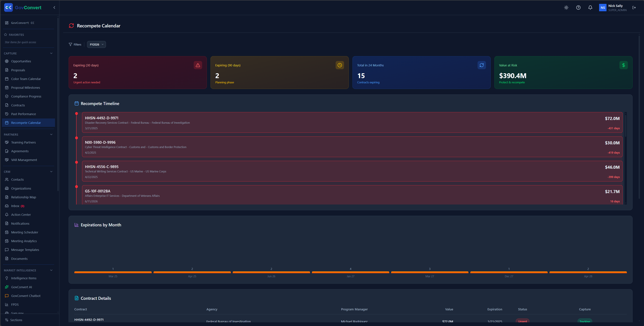Viewport: 644px width, 326px height.
Task: Open Opportunities in sidebar
Action: 28,61
